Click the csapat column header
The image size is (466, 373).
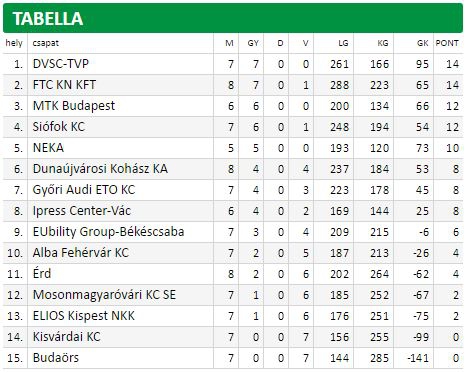click(46, 43)
